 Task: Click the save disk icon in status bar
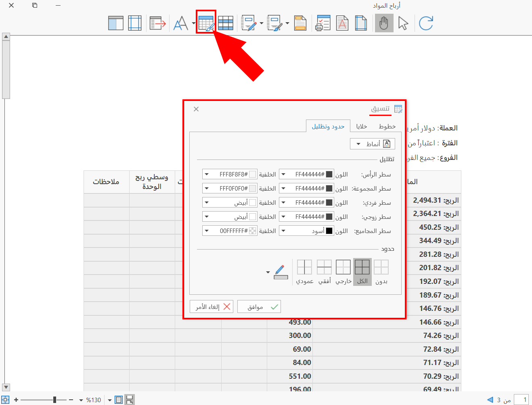pyautogui.click(x=130, y=400)
